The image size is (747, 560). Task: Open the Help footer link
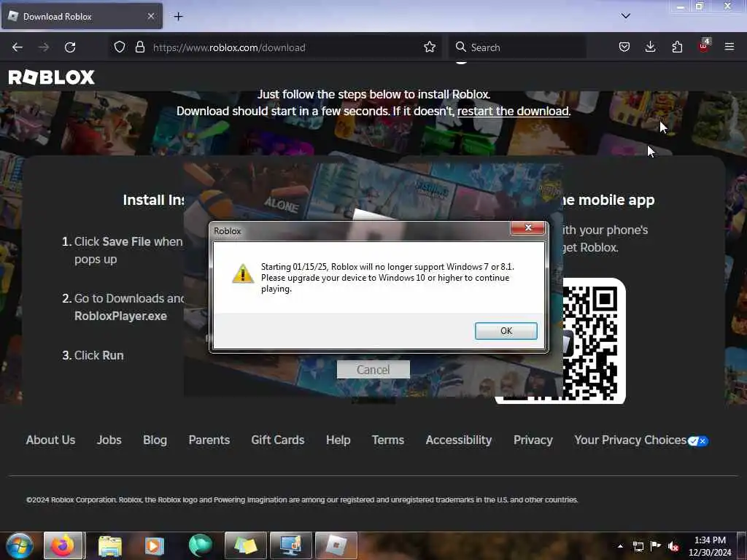tap(338, 440)
